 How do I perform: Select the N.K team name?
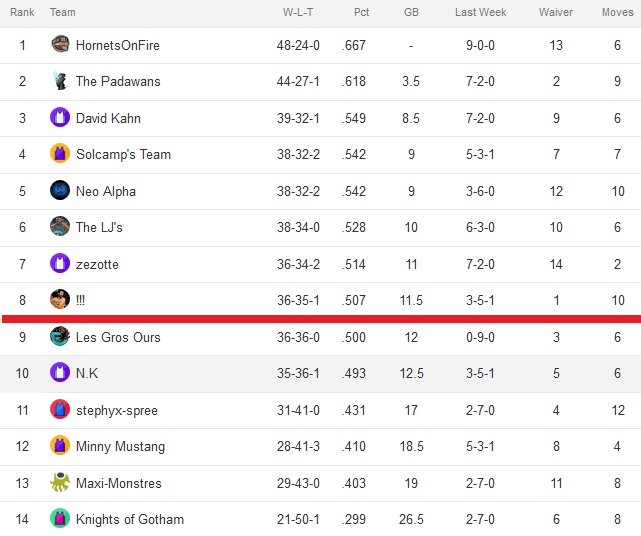(x=87, y=373)
